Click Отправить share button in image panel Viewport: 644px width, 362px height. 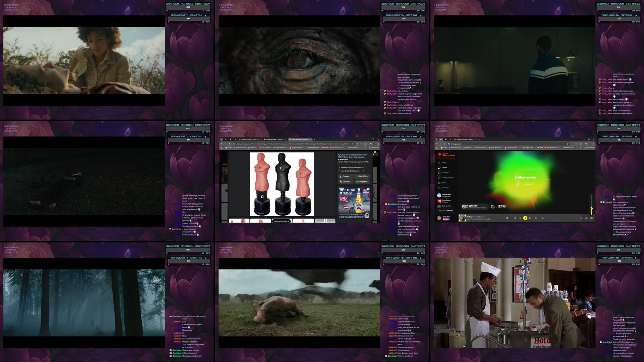pyautogui.click(x=362, y=182)
